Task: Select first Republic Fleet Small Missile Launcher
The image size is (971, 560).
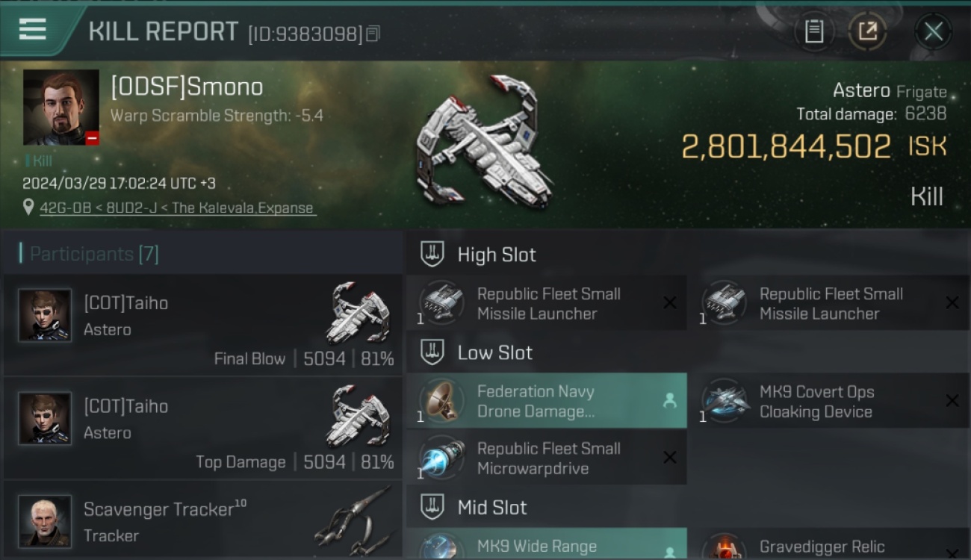Action: [547, 303]
